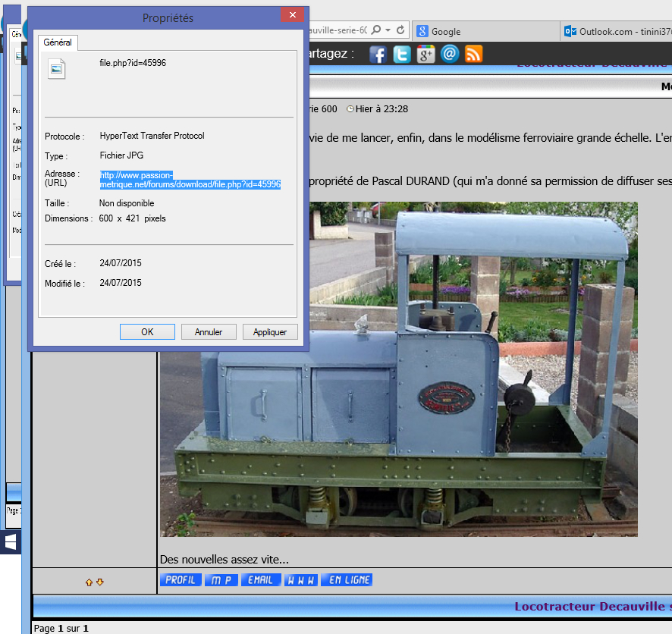The height and width of the screenshot is (634, 672).
Task: Open the orange RSS feed icon
Action: coord(473,54)
